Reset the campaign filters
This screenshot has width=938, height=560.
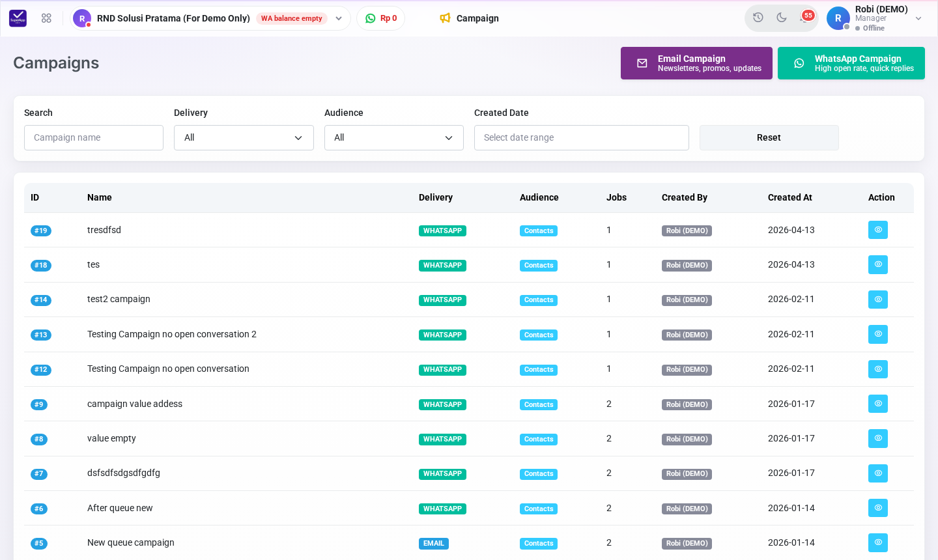(769, 137)
